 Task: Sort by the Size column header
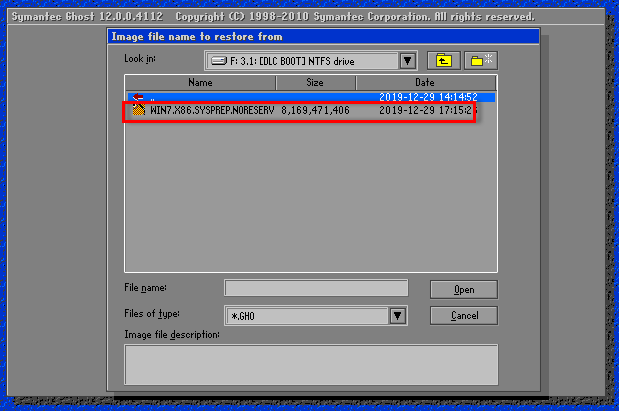pyautogui.click(x=315, y=83)
